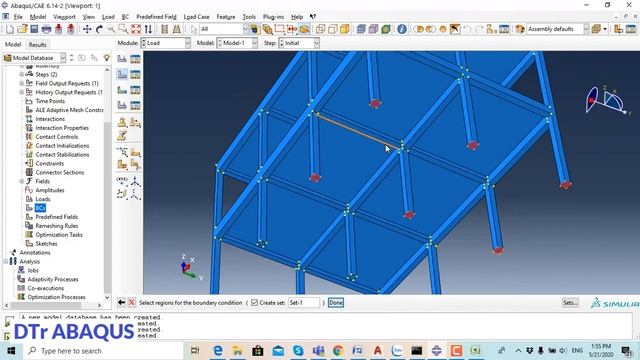
Task: Expand the Steps (2) tree node
Action: pos(22,74)
